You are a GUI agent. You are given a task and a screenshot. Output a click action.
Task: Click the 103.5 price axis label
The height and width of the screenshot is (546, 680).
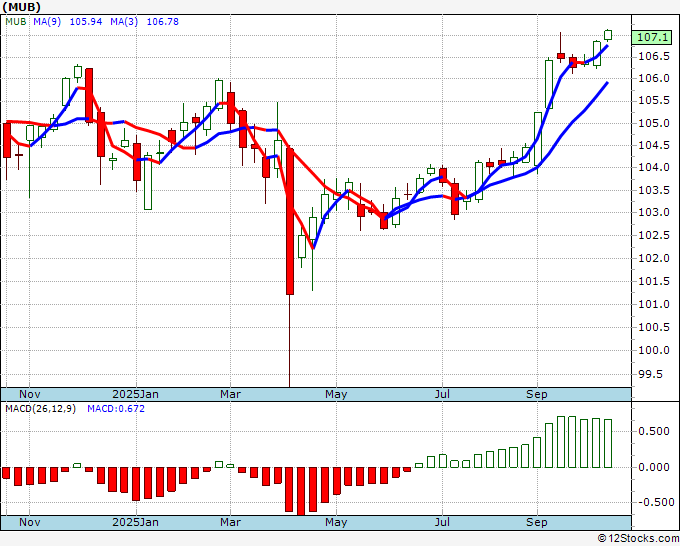[654, 190]
